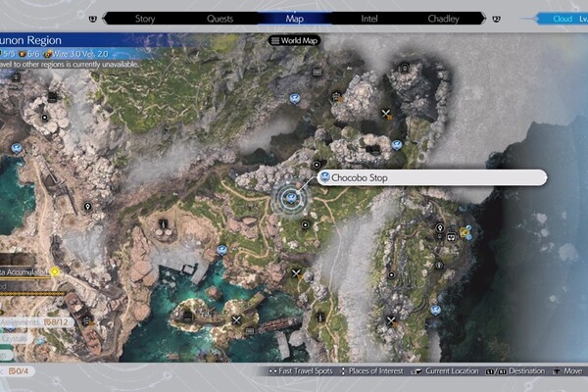Choose the Chocobo stop beside the far-west teal bay
This screenshot has height=392, width=588.
[x=16, y=149]
